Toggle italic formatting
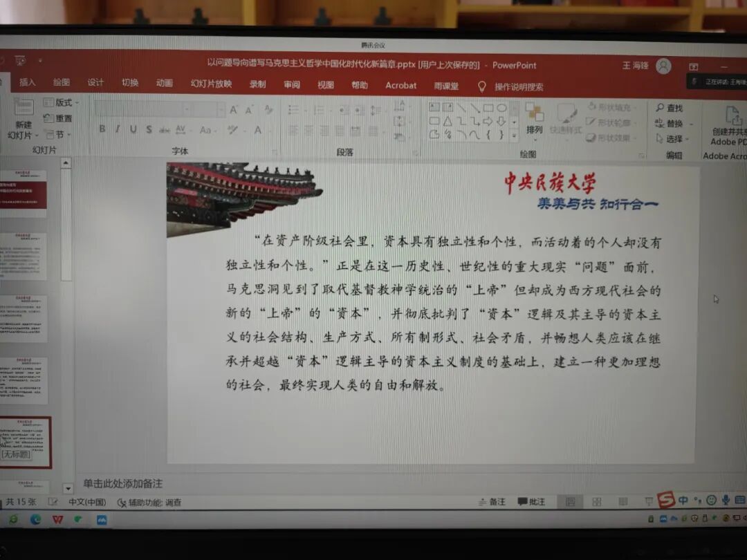 point(116,129)
